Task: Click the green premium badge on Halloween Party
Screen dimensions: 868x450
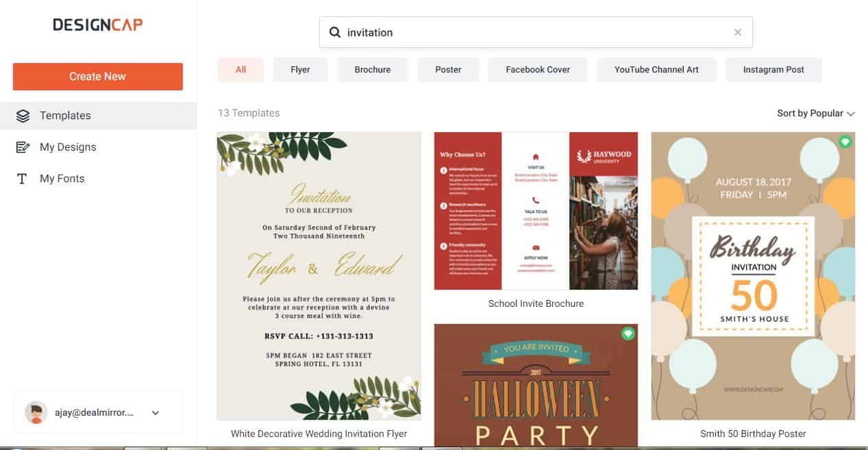Action: tap(628, 334)
